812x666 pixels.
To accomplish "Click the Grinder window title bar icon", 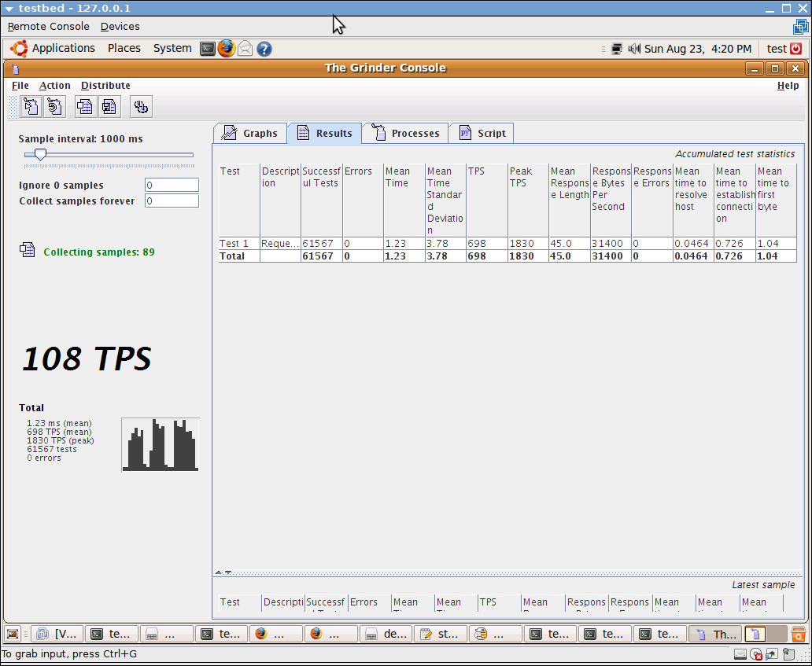I will coord(15,68).
